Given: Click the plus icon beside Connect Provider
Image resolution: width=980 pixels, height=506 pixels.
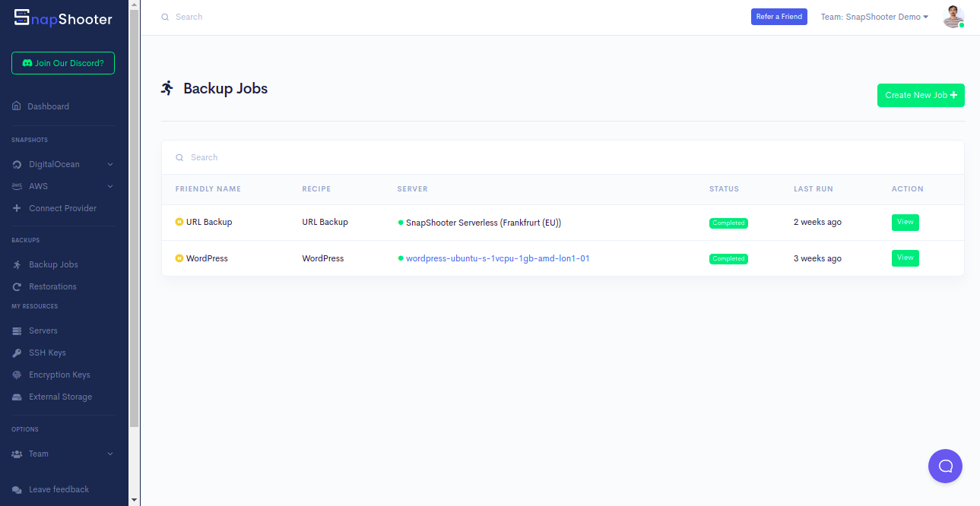Looking at the screenshot, I should click(17, 208).
